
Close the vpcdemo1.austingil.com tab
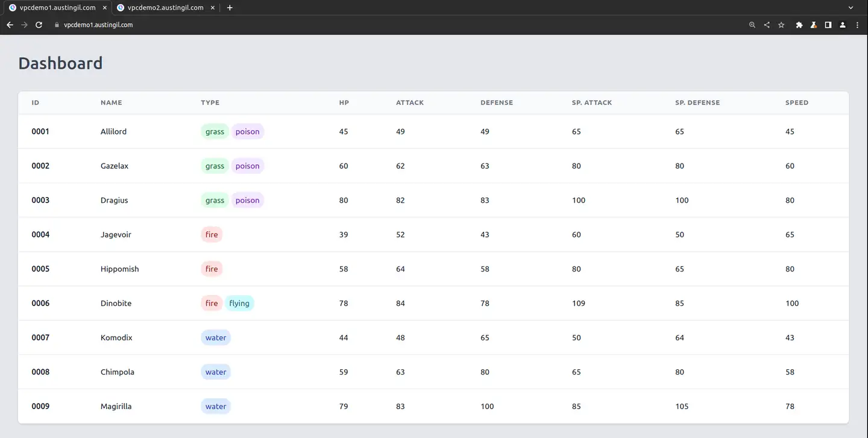pos(104,8)
